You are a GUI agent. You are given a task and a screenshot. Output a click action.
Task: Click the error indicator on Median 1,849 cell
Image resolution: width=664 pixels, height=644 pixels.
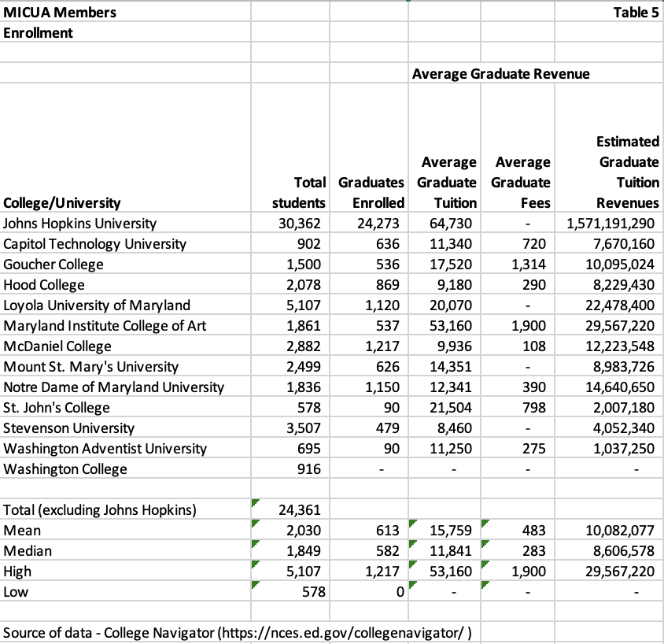(255, 546)
